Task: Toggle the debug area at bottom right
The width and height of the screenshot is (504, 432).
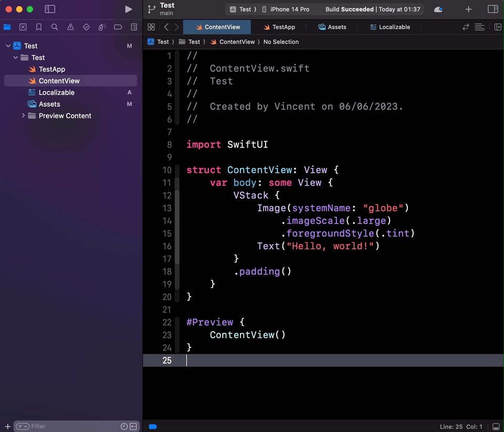Action: pos(496,427)
